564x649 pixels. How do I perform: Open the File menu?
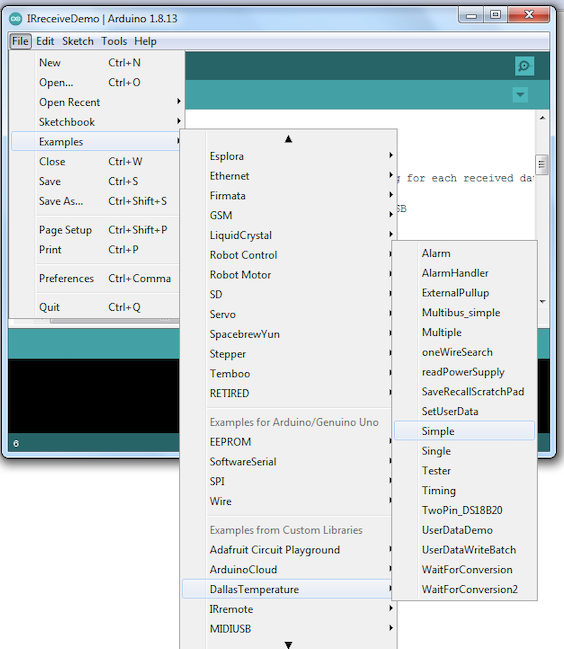tap(20, 41)
